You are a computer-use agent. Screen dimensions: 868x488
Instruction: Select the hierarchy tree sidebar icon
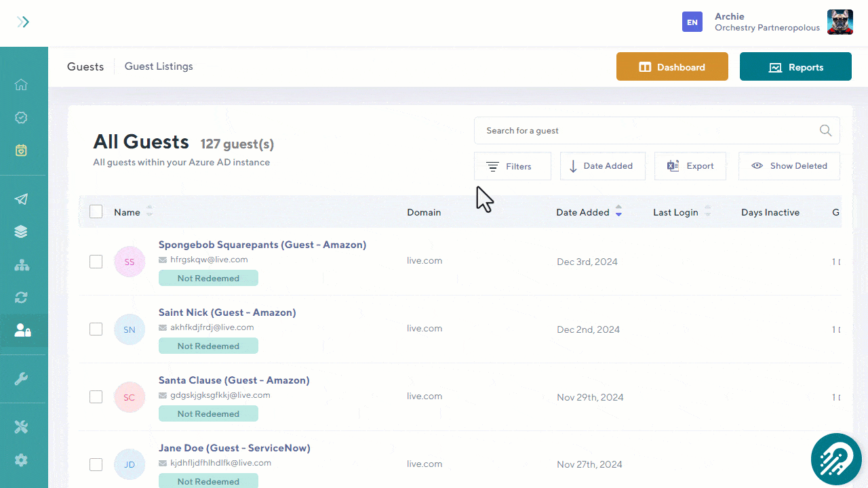click(21, 265)
